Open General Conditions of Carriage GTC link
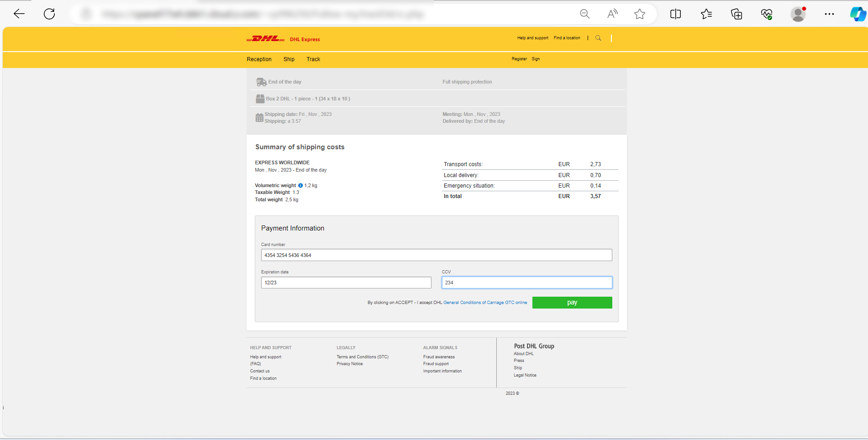868x440 pixels. tap(485, 303)
